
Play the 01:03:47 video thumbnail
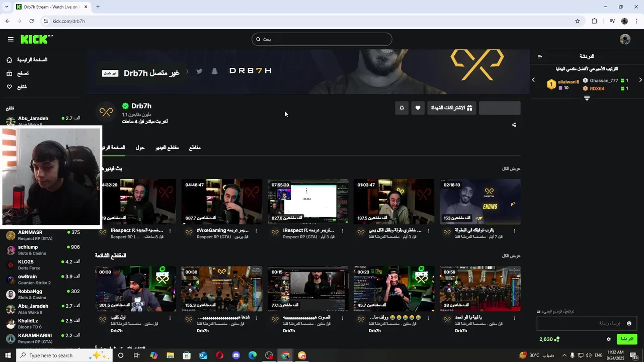point(394,202)
